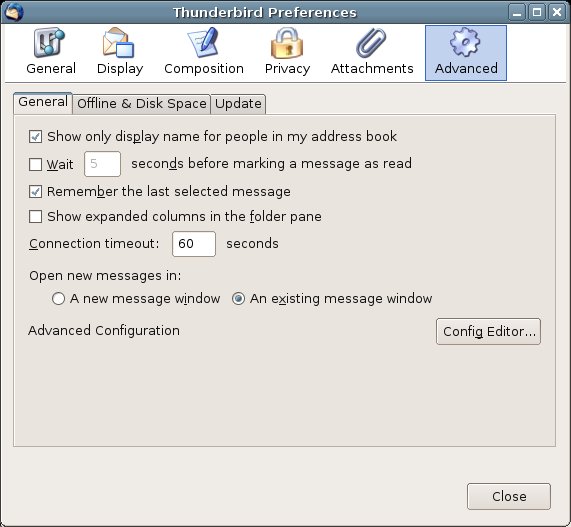571x527 pixels.
Task: Select A new message window option
Action: coord(58,299)
